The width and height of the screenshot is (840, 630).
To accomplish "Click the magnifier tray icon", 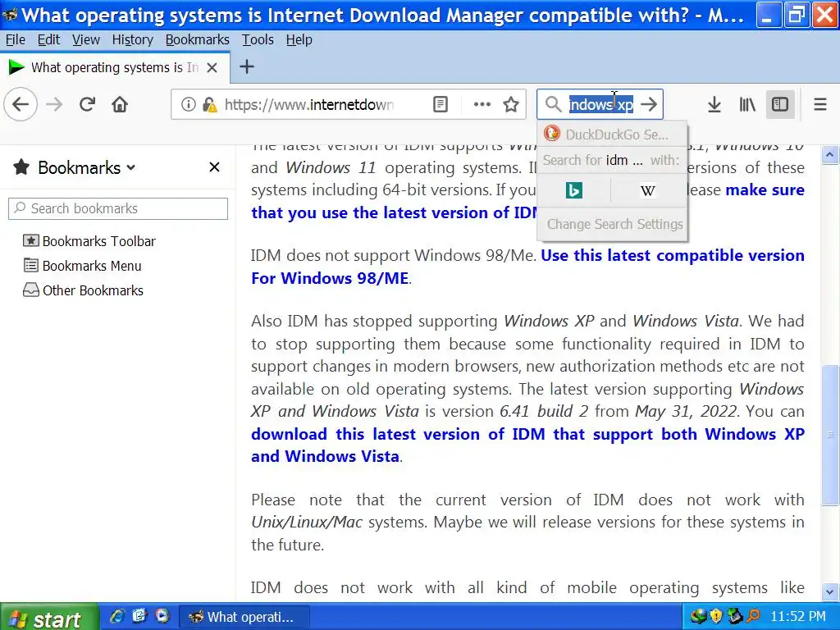I will [x=753, y=617].
